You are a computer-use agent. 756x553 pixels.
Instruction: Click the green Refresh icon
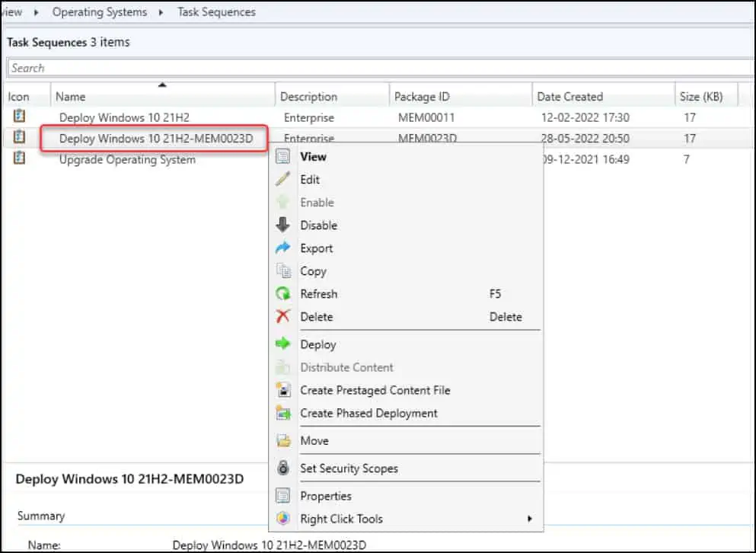point(283,293)
